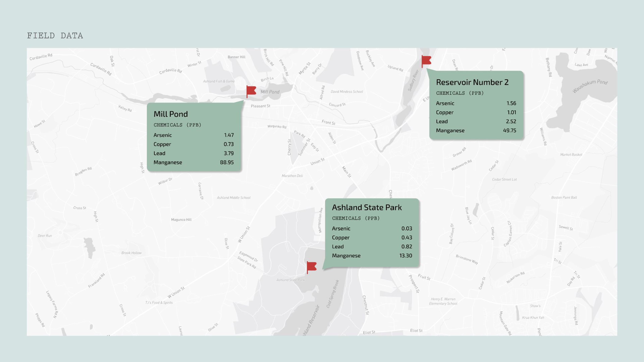644x362 pixels.
Task: Click the red flag at Mill Pond
Action: 251,91
